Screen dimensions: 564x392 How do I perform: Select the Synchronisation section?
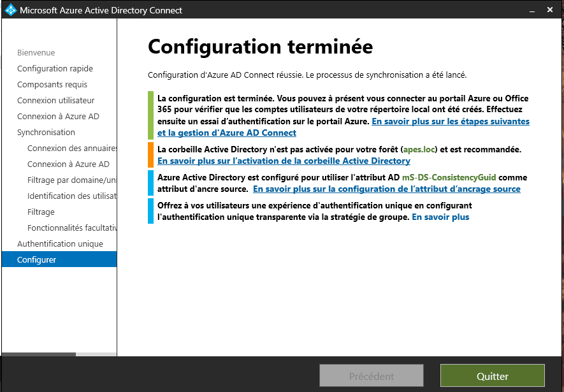46,132
